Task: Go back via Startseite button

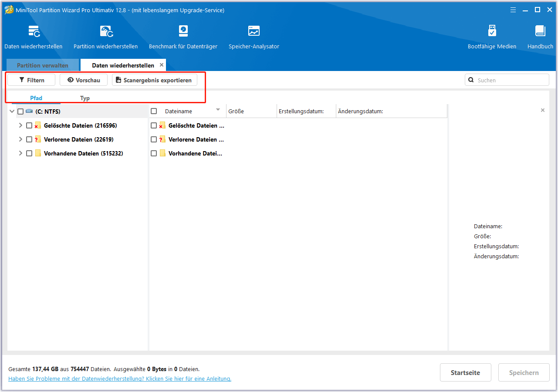Action: (466, 373)
